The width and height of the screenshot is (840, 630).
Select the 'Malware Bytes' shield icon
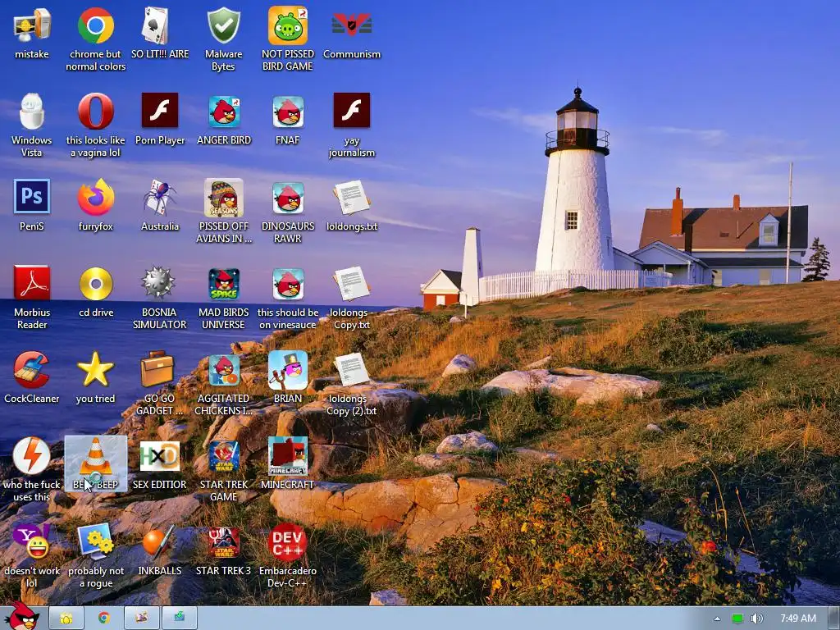coord(223,25)
